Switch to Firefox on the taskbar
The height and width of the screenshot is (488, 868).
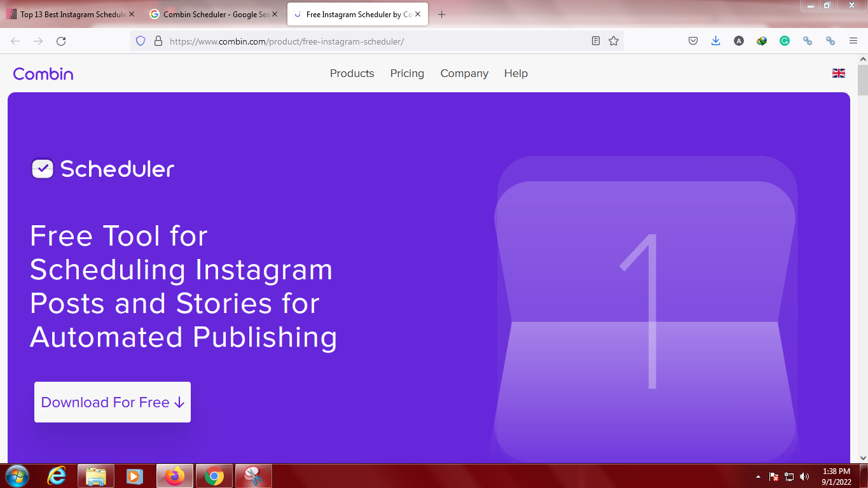[x=175, y=476]
